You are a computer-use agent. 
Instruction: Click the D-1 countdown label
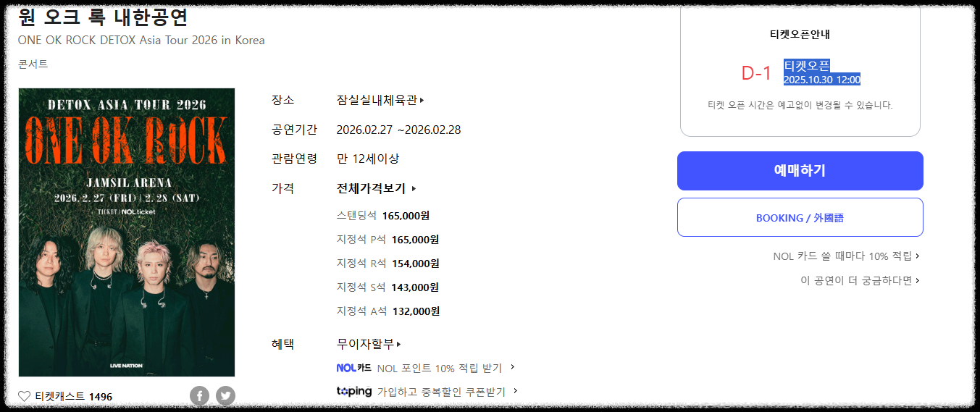click(756, 73)
